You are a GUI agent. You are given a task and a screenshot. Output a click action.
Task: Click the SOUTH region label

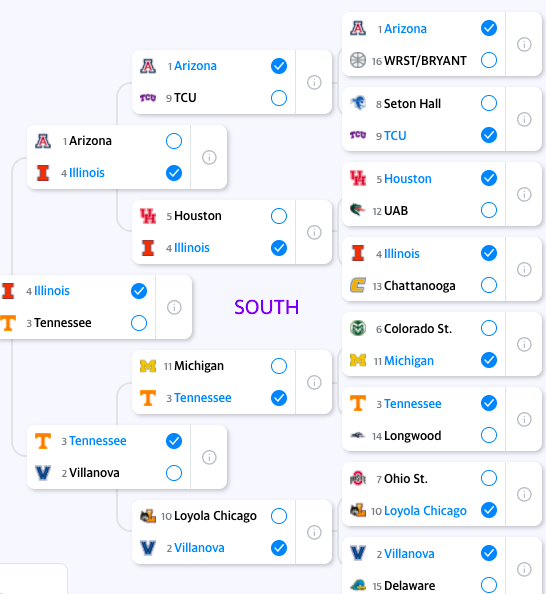[266, 307]
